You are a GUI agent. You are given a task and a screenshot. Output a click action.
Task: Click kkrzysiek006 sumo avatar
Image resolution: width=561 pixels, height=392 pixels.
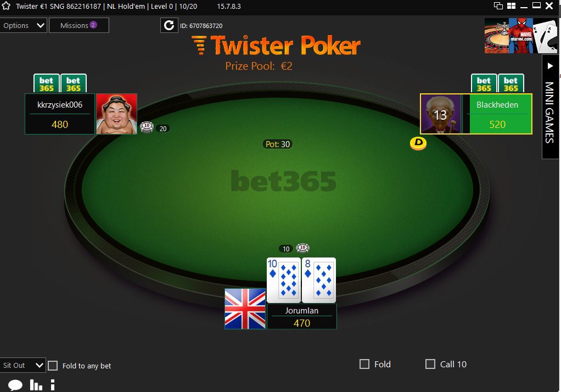click(x=116, y=114)
